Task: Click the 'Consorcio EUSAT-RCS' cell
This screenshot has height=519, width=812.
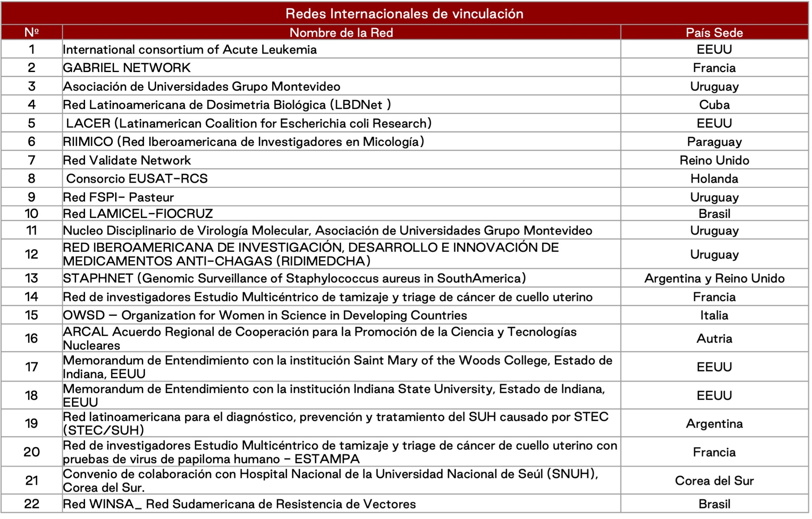Action: coord(137,178)
